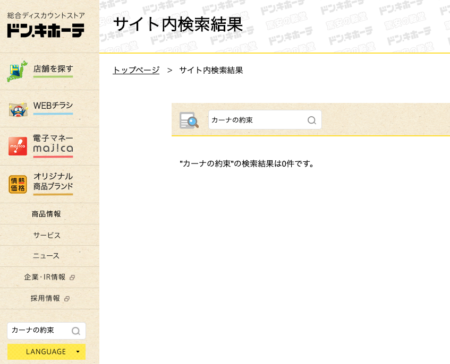This screenshot has width=450, height=364.
Task: Click the red majica card icon
Action: pos(18,146)
